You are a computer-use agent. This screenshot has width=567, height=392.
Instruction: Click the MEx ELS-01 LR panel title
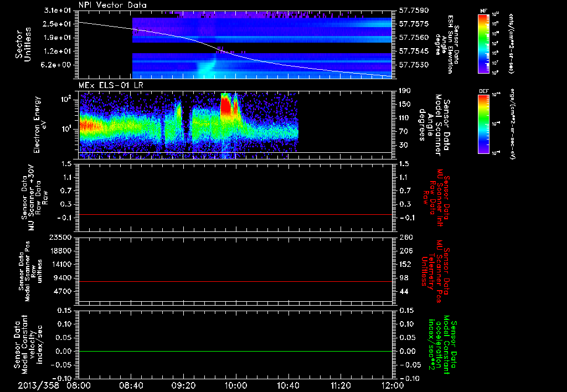tap(111, 86)
